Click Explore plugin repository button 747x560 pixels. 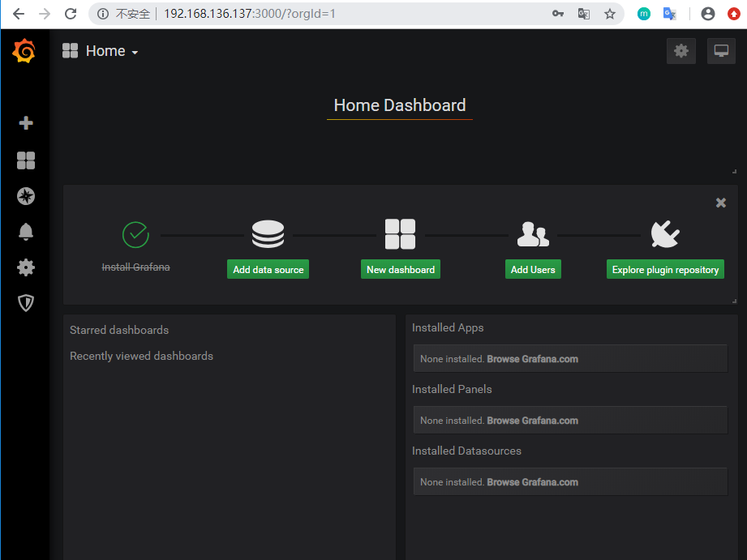tap(665, 269)
